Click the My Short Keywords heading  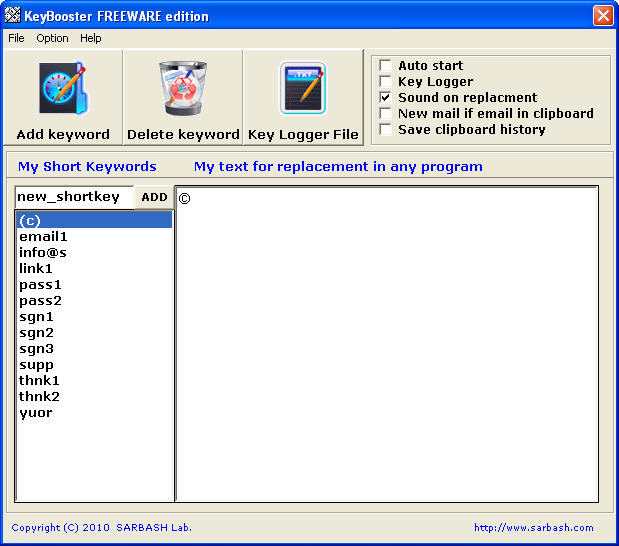tap(87, 167)
